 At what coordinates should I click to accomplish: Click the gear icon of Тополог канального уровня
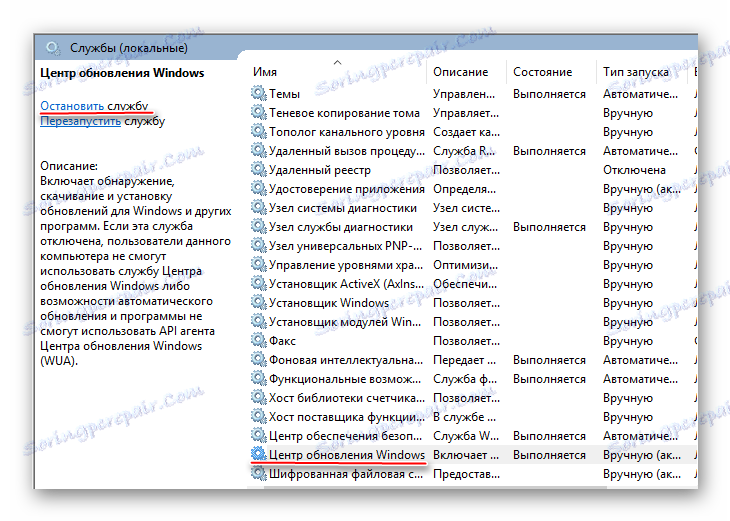[258, 131]
